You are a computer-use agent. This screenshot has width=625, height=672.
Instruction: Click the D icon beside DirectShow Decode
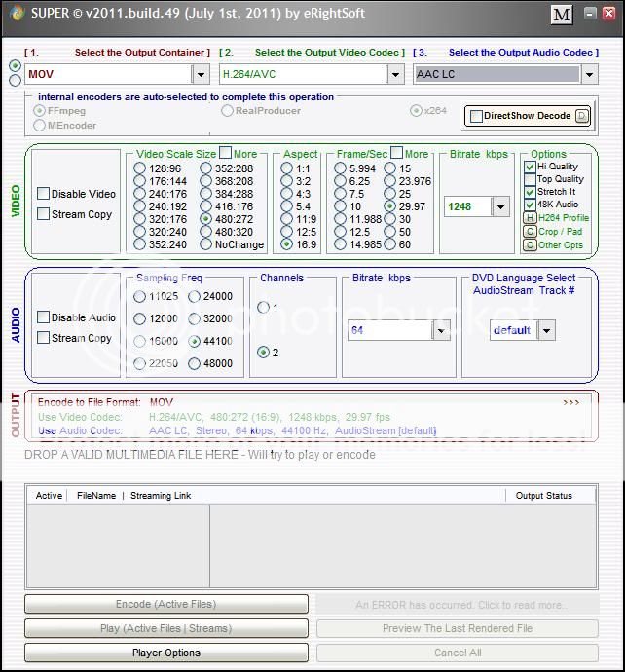(581, 116)
